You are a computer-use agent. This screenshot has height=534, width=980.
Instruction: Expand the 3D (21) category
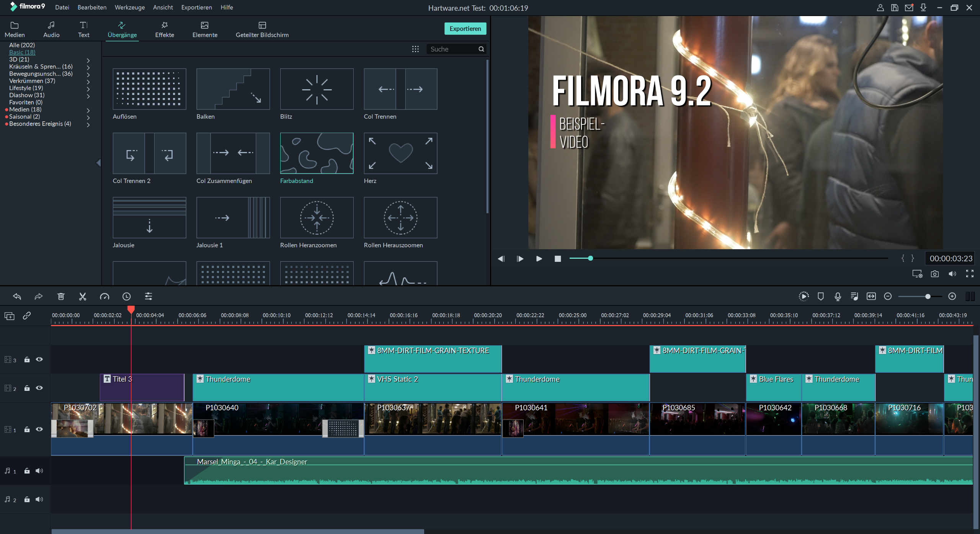88,60
